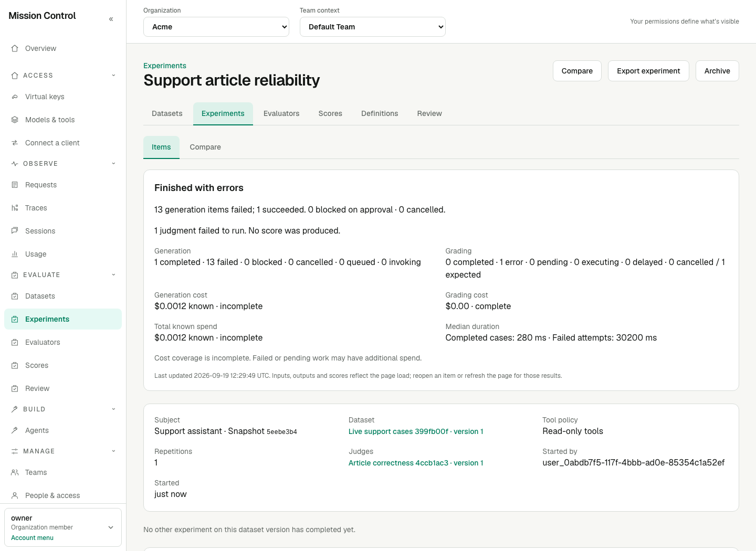Click the Sessions icon in sidebar
Image resolution: width=756 pixels, height=551 pixels.
15,231
